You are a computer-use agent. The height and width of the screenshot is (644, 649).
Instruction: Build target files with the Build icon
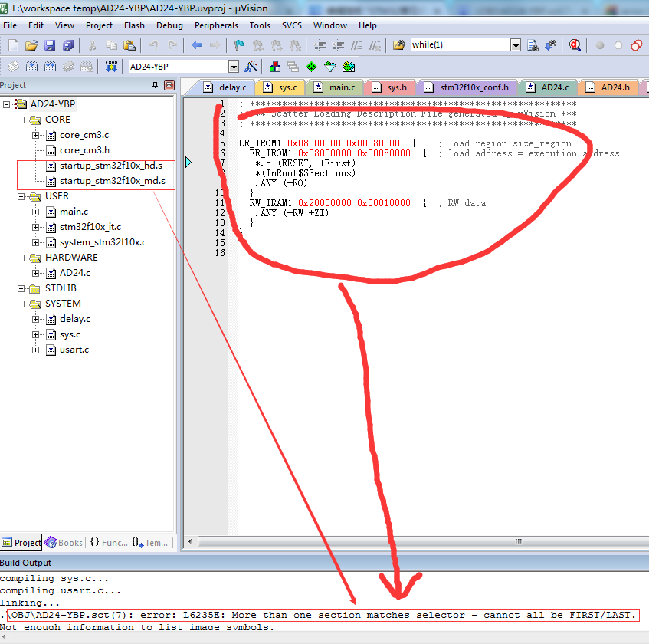point(32,66)
